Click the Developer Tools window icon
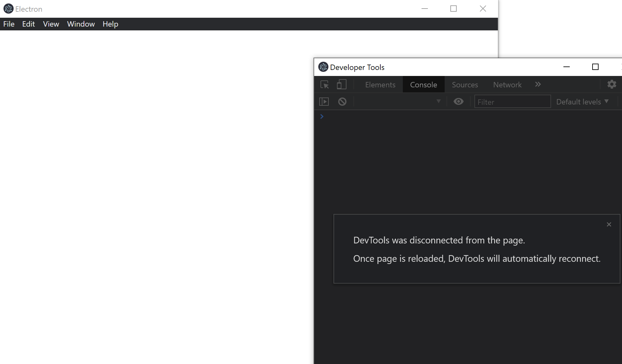Viewport: 622px width, 364px height. click(x=323, y=67)
